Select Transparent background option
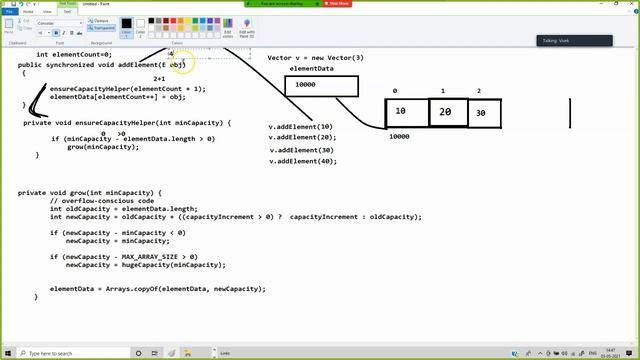This screenshot has width=640, height=360. [x=102, y=28]
